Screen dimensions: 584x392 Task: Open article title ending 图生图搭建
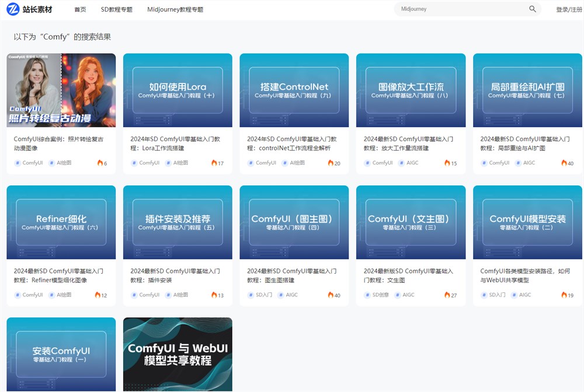point(291,275)
